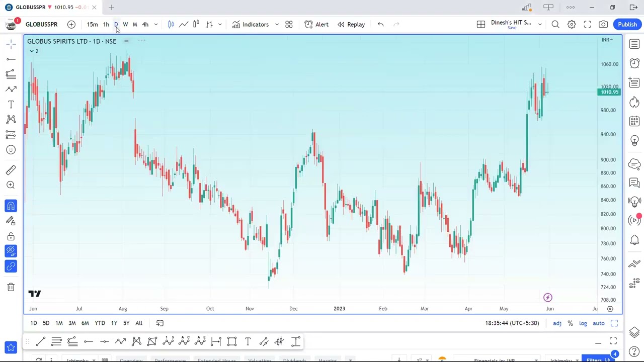Toggle lock all drawing tools
This screenshot has width=644, height=362.
tap(11, 236)
